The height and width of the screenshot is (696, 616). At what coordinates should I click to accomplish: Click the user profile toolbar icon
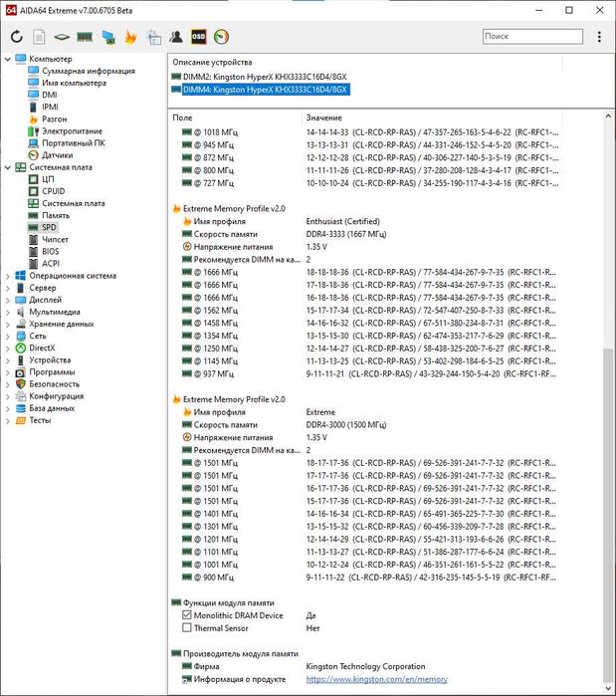(176, 37)
